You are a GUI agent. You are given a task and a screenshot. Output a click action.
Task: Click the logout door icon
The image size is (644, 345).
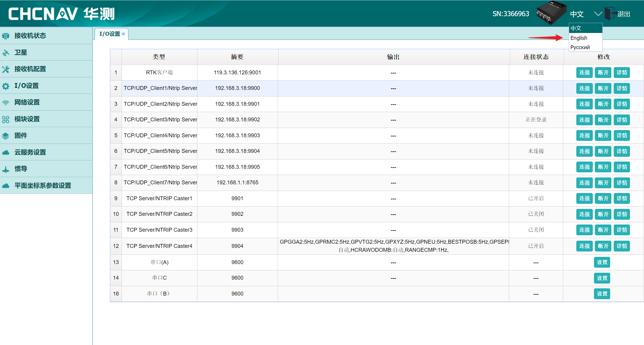click(610, 14)
